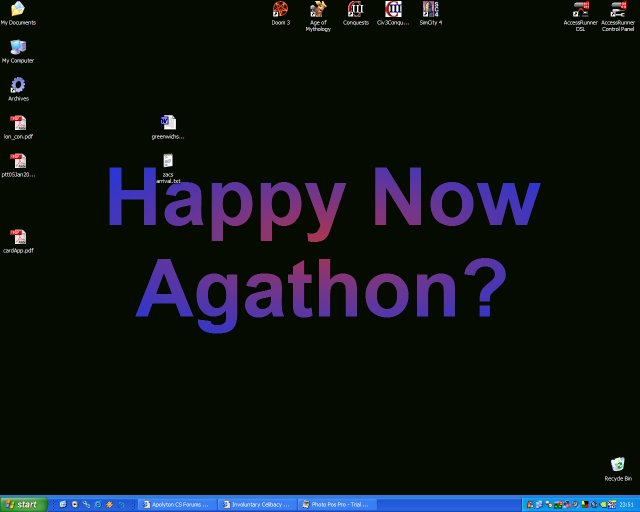Click the orange Quick Launch icon

[x=109, y=505]
